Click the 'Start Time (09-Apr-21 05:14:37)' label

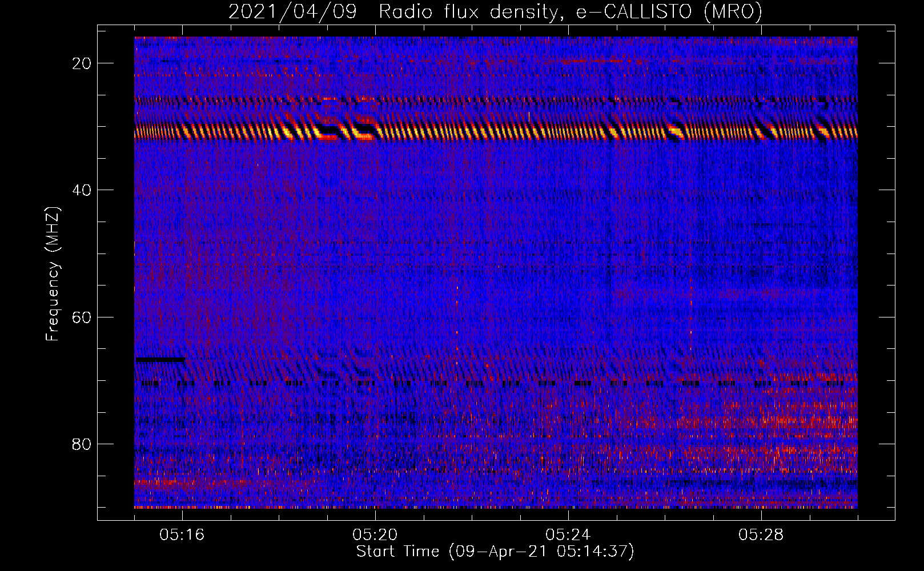495,552
